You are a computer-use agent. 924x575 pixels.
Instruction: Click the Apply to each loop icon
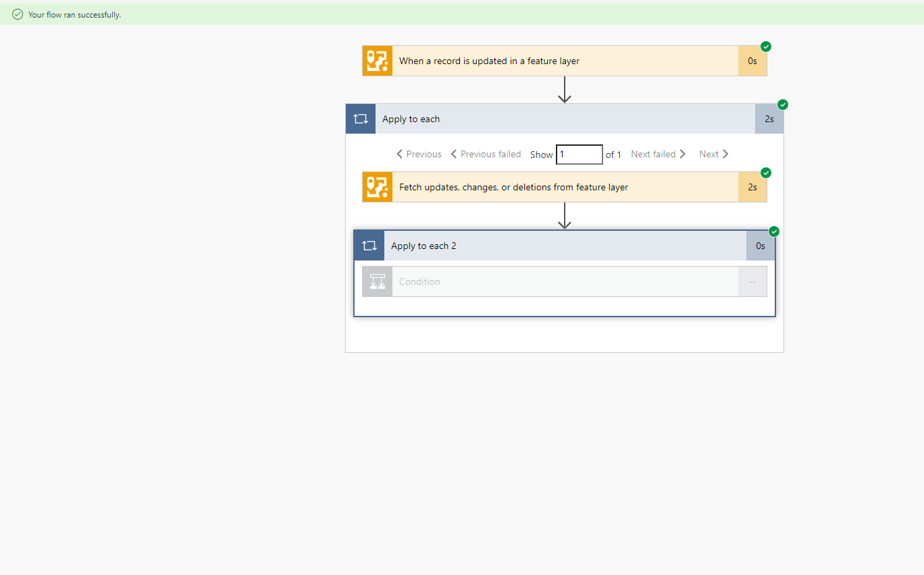360,118
